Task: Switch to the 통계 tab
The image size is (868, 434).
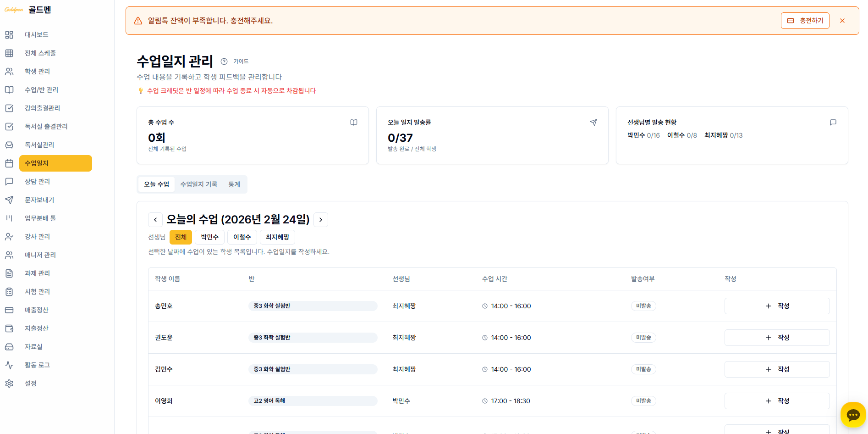Action: tap(234, 184)
